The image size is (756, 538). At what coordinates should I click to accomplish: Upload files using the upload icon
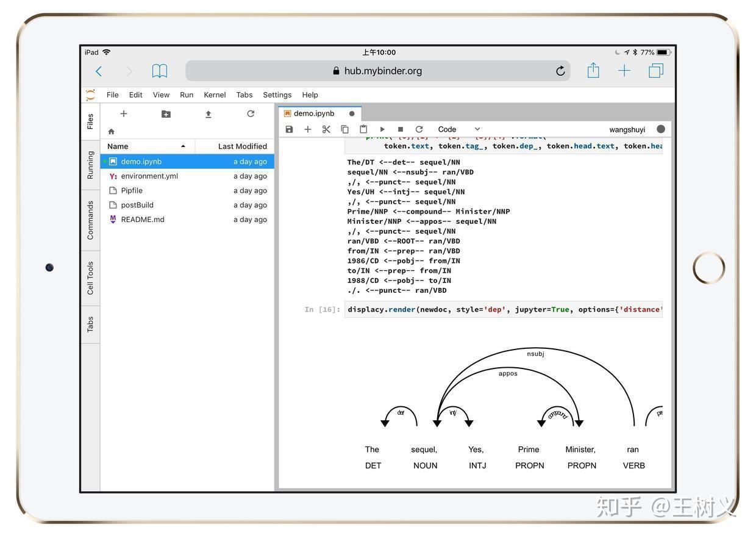point(208,114)
